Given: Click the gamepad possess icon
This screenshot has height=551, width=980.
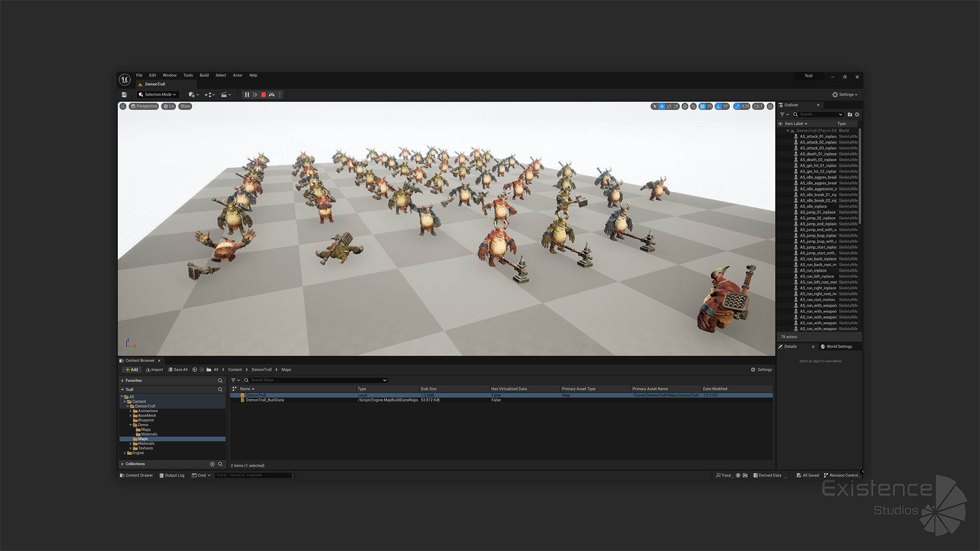Looking at the screenshot, I should [272, 95].
